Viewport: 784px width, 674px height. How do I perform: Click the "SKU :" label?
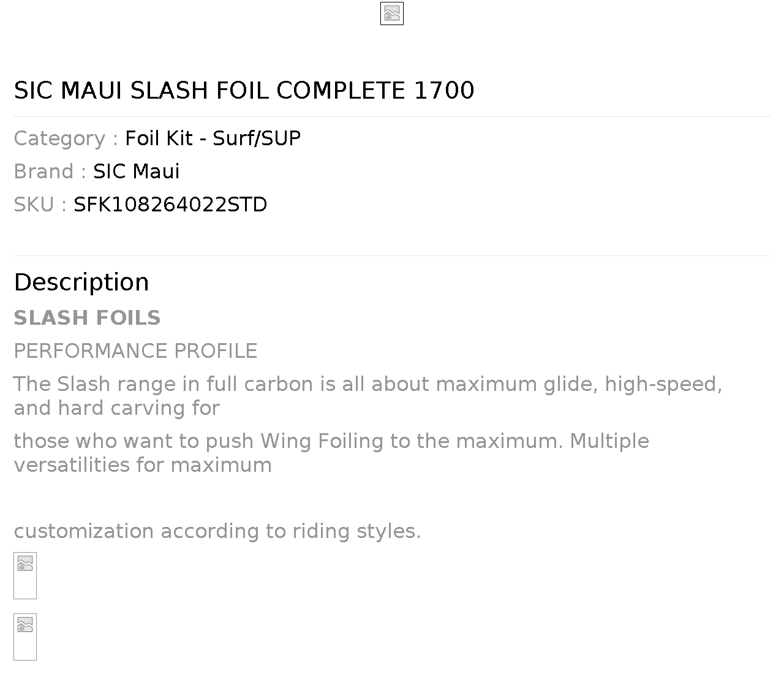tap(40, 205)
